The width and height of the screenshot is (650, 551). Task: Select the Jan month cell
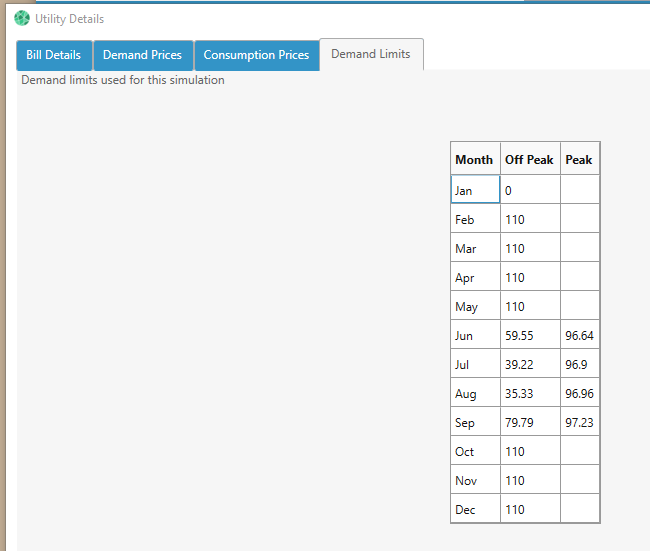click(475, 190)
